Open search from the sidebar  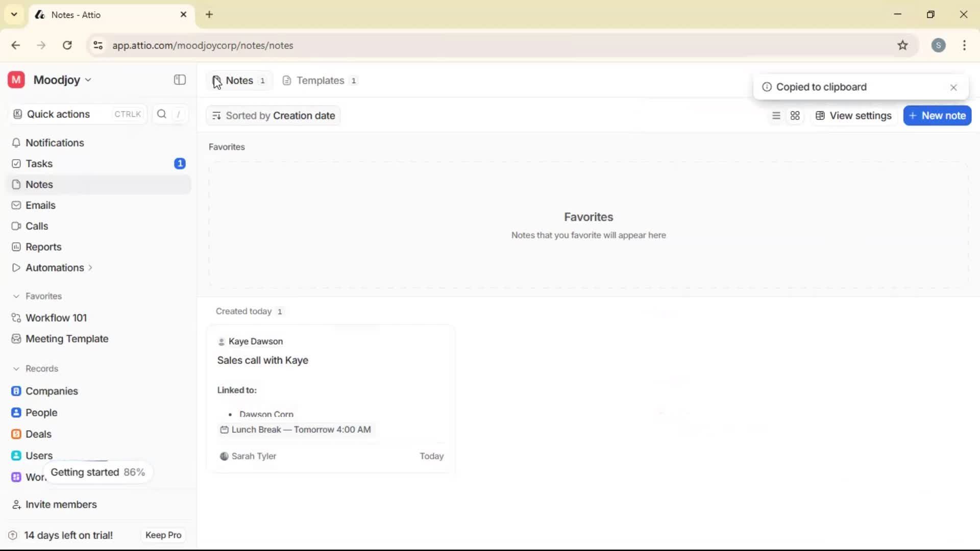[161, 114]
